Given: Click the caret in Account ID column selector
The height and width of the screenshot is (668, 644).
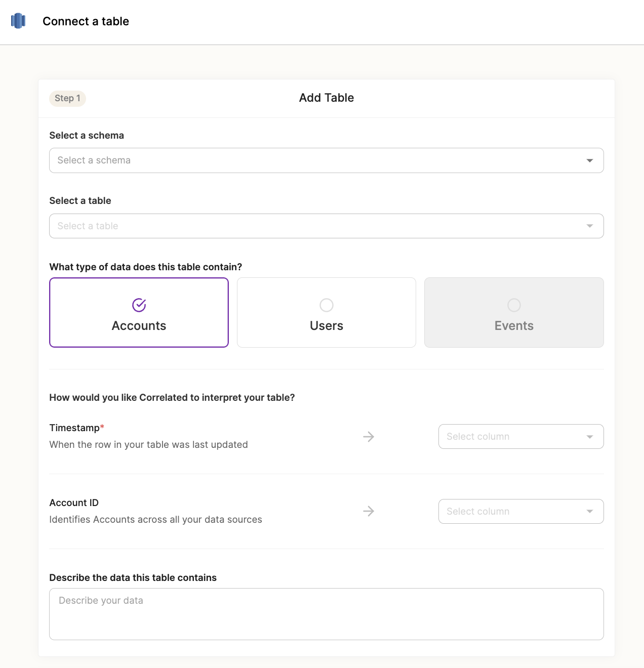Looking at the screenshot, I should (x=589, y=512).
